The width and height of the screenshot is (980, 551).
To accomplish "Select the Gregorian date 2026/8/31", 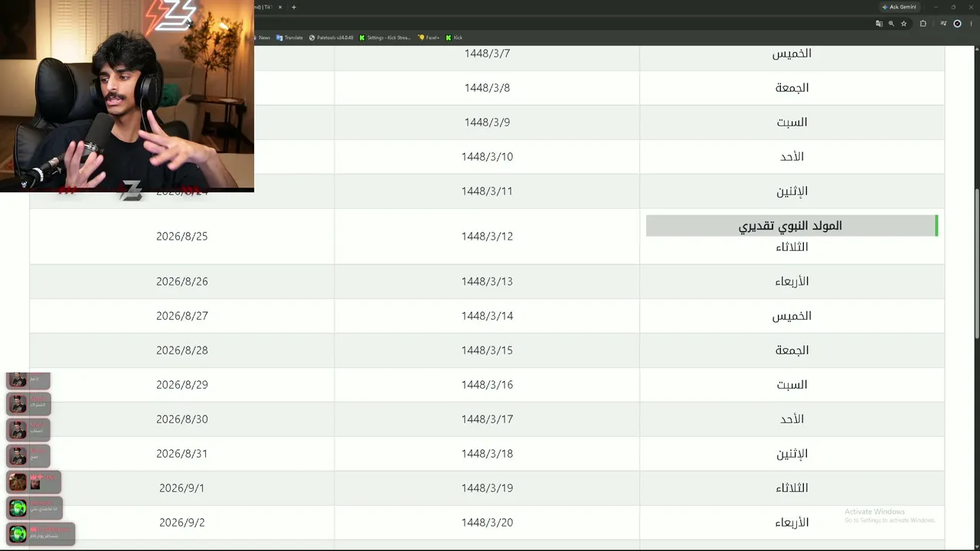I will [x=181, y=454].
